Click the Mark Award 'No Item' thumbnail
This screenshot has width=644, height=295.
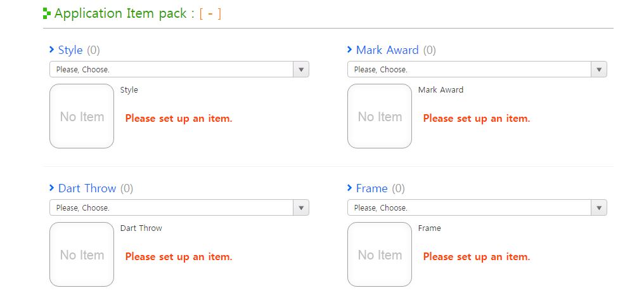tap(380, 116)
